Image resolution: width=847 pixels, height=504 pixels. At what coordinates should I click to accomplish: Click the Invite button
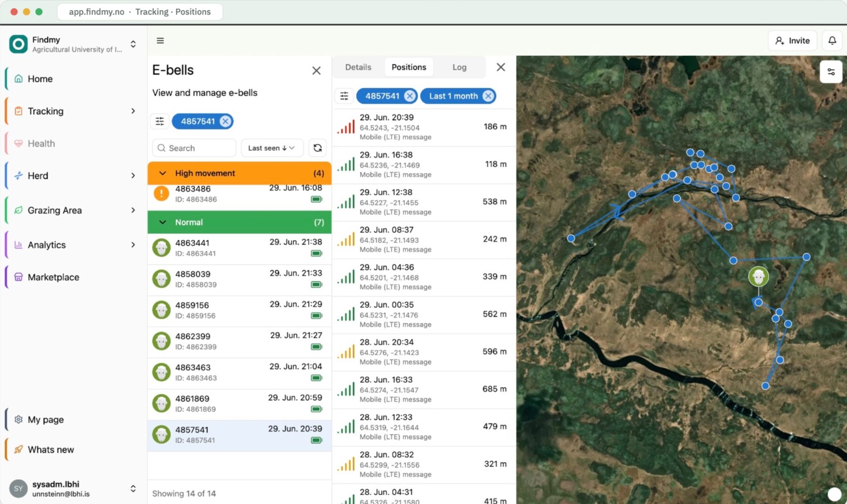[792, 40]
